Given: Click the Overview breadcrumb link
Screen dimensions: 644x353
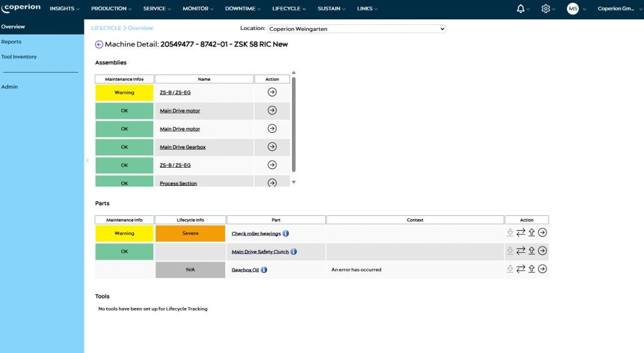Looking at the screenshot, I should tap(141, 28).
